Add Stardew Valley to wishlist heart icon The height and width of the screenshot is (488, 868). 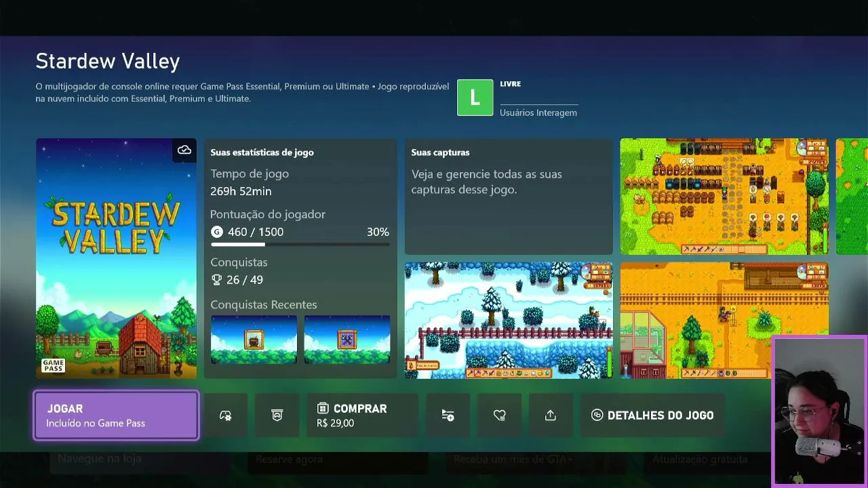click(500, 415)
